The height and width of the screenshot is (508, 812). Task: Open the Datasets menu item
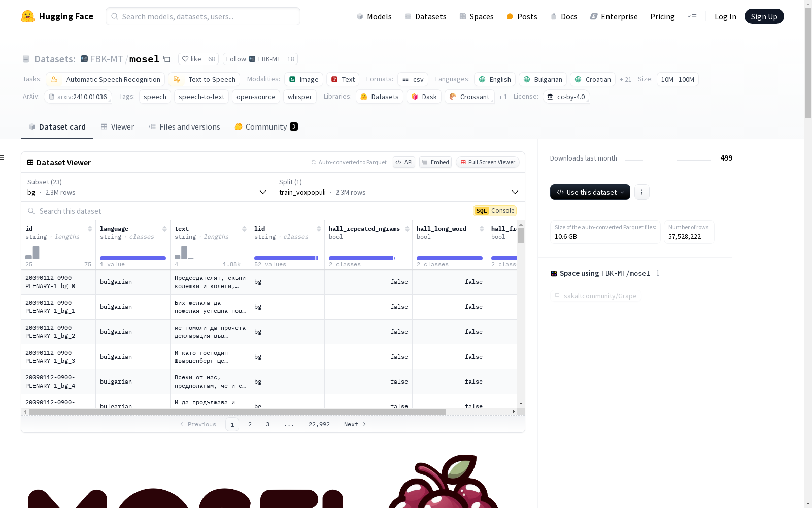[425, 16]
